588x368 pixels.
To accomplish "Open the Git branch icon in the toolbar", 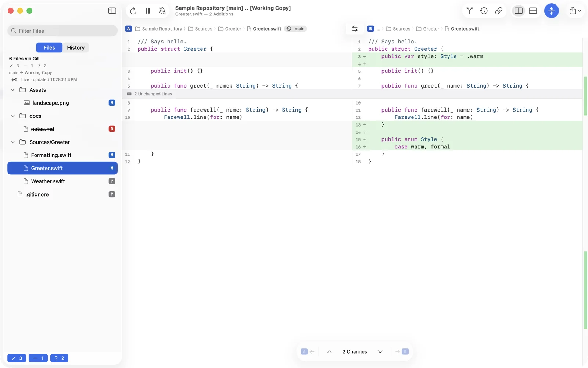I will tap(469, 11).
